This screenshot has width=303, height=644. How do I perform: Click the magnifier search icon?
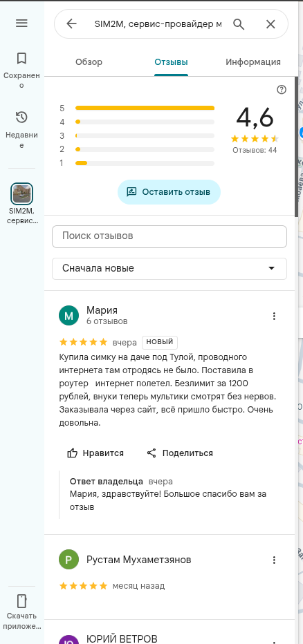239,24
